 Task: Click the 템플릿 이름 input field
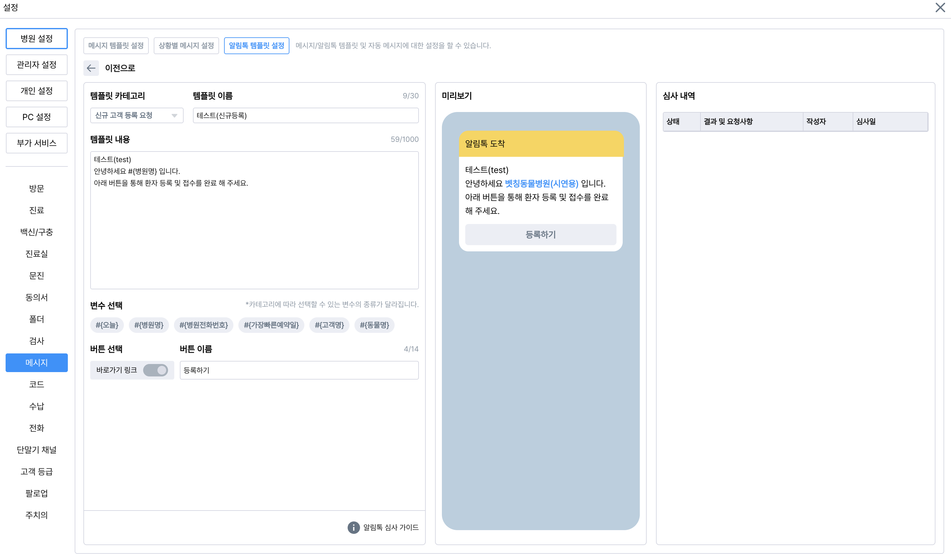point(305,115)
